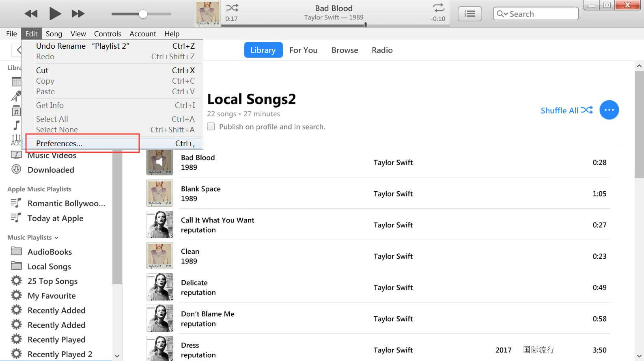644x361 pixels.
Task: Switch to the For You tab
Action: pos(303,50)
